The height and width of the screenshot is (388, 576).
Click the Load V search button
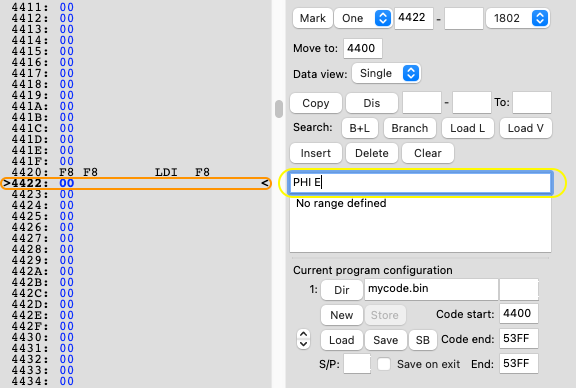525,128
